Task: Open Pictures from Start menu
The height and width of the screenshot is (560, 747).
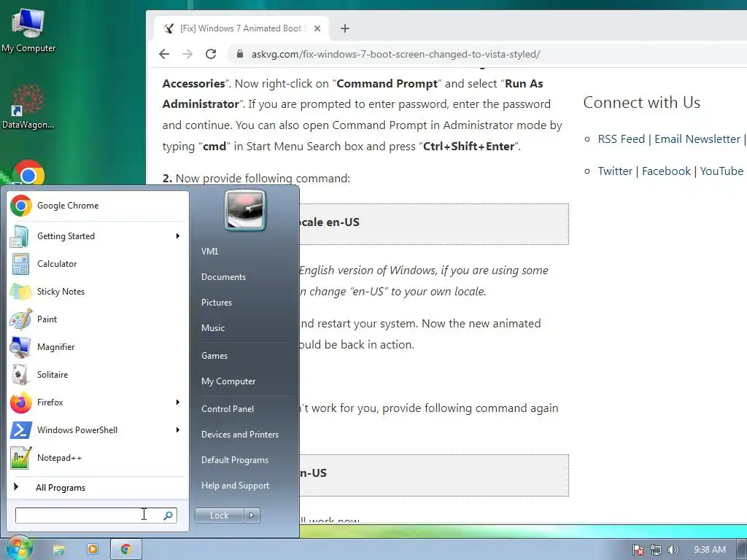Action: (x=217, y=303)
